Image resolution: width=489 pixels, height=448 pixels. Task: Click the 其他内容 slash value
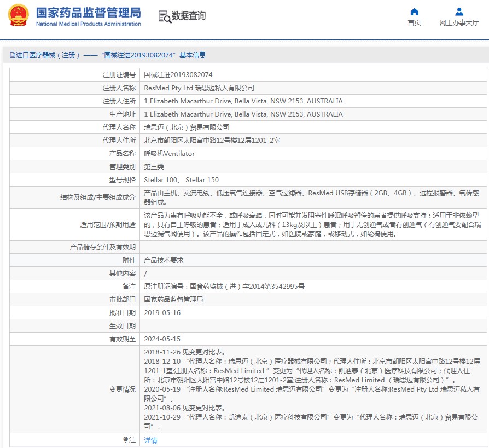tap(145, 274)
